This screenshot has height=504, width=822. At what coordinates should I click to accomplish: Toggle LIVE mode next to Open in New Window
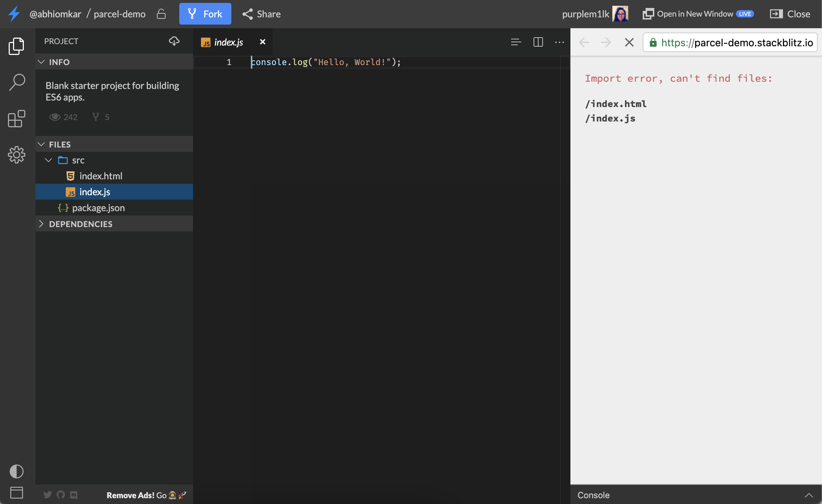745,14
